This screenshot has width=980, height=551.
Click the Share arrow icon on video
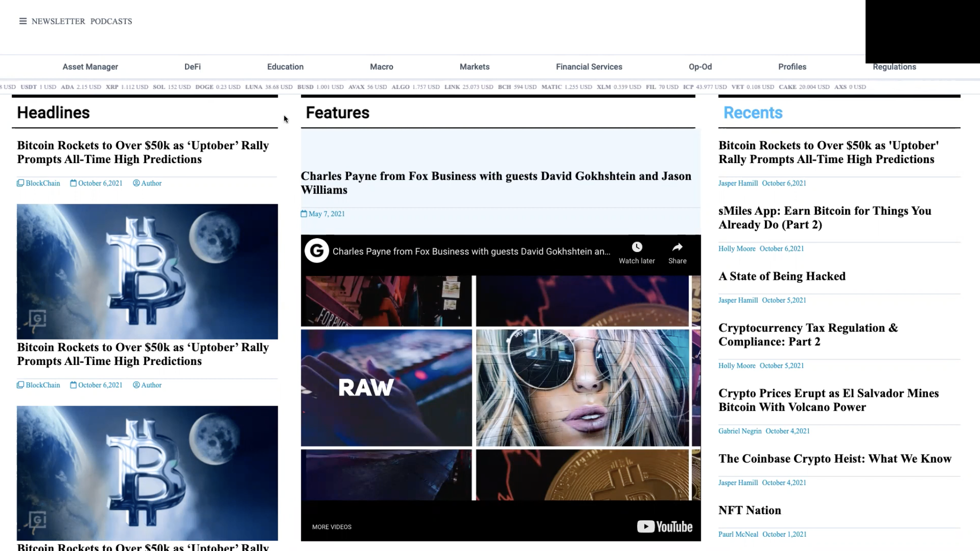(x=677, y=247)
